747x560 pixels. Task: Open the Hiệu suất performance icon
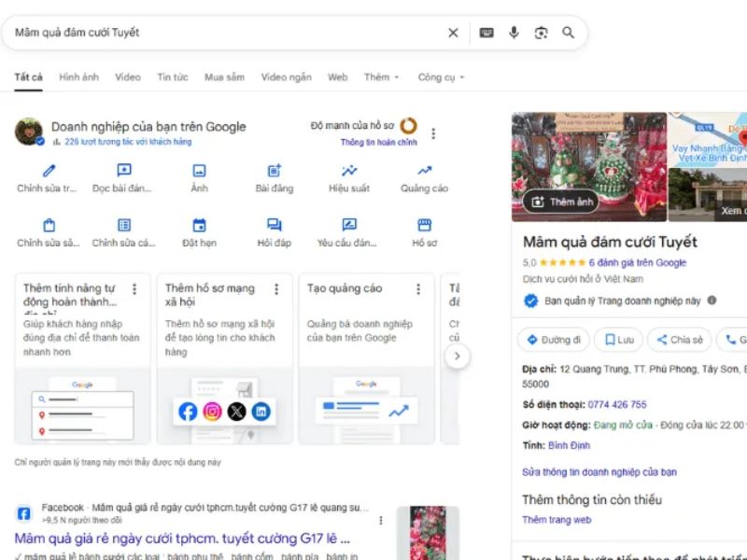[x=349, y=170]
